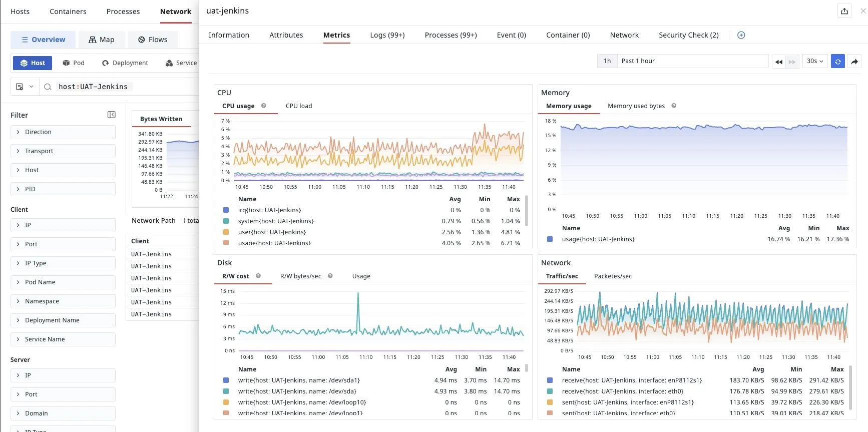Open the Containers top navigation item
Viewport: 868px width, 432px height.
pos(68,12)
